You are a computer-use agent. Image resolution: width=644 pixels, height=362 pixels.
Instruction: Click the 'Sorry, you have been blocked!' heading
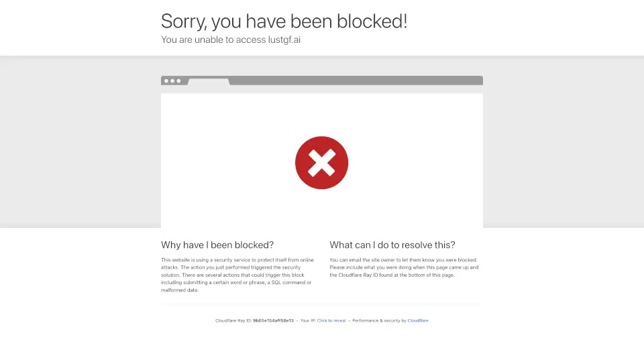pos(284,21)
